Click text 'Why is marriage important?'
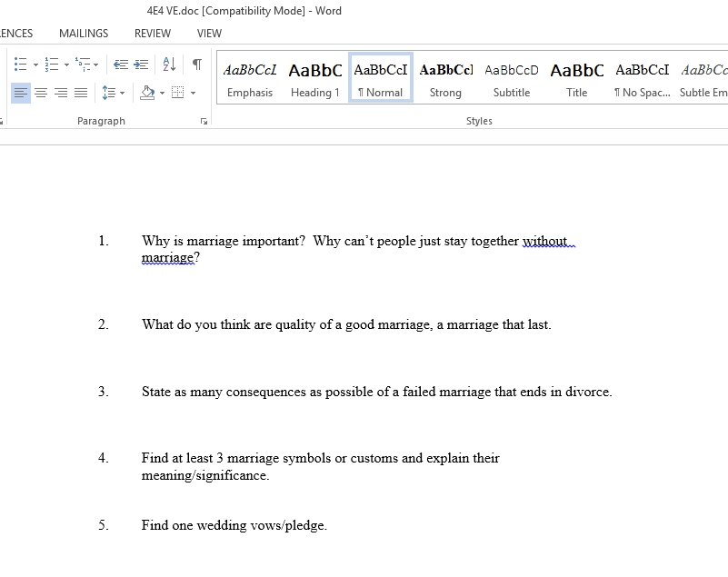This screenshot has width=728, height=577. [x=224, y=241]
